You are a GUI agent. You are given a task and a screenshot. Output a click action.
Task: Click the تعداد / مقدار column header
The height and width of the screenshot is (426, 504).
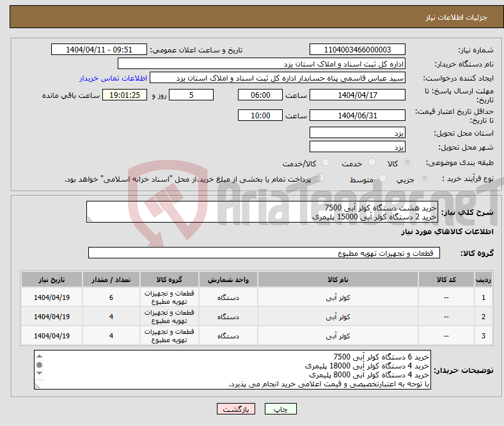111,280
